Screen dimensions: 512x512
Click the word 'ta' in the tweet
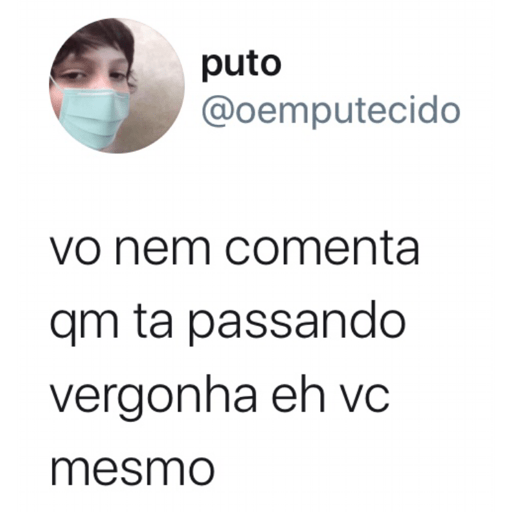pos(154,324)
